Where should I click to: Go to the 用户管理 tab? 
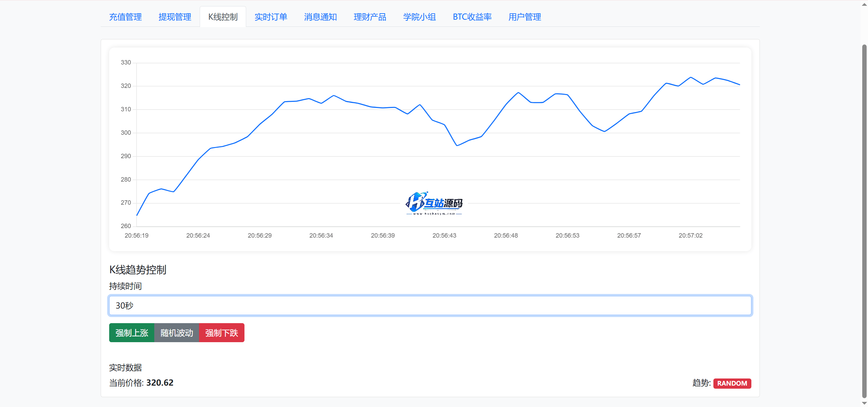[x=525, y=17]
